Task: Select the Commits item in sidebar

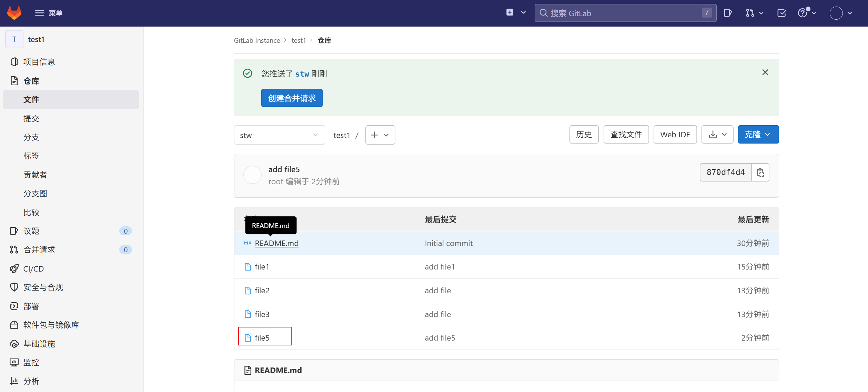Action: (x=31, y=118)
